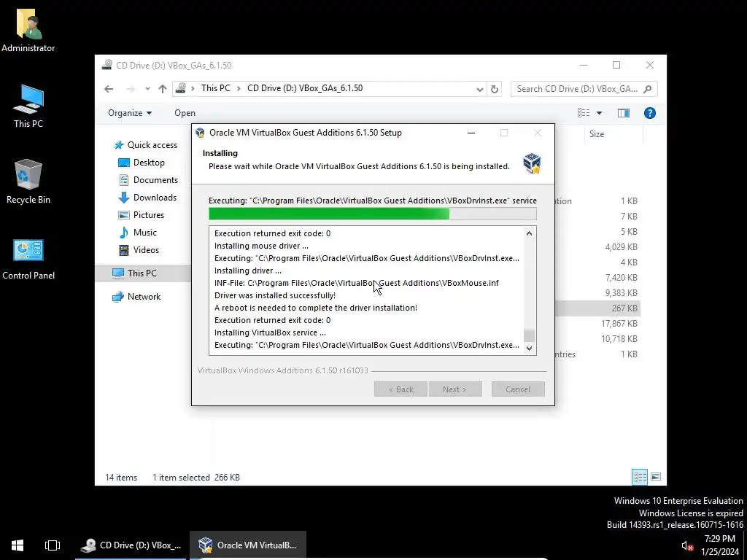This screenshot has height=560, width=747.
Task: Open the Administrator desktop folder icon
Action: click(x=28, y=29)
